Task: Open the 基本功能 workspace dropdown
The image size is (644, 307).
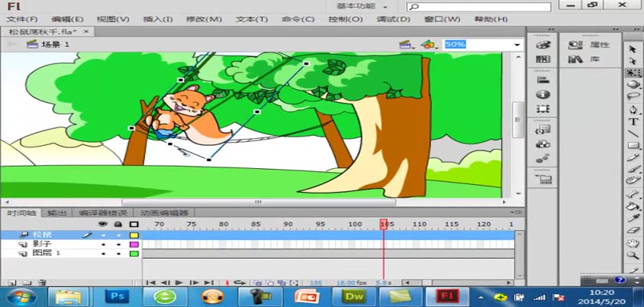Action: coord(362,6)
